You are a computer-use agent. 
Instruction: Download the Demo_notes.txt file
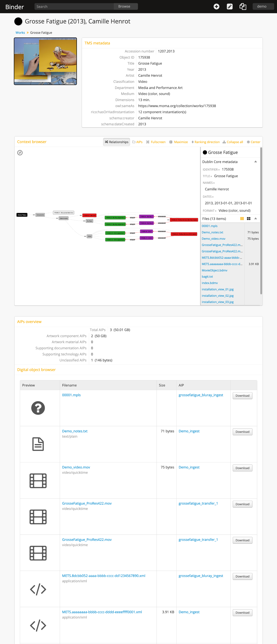(x=242, y=432)
